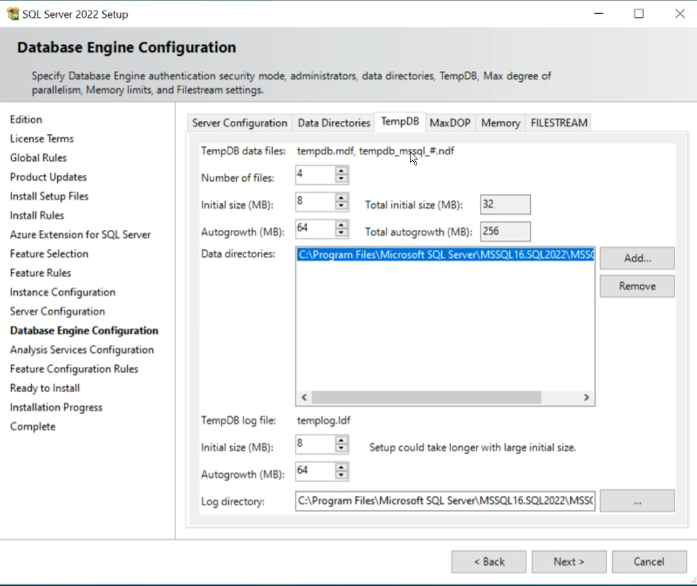The height and width of the screenshot is (586, 697).
Task: Minimize the SQL Server 2022 Setup window
Action: 599,14
